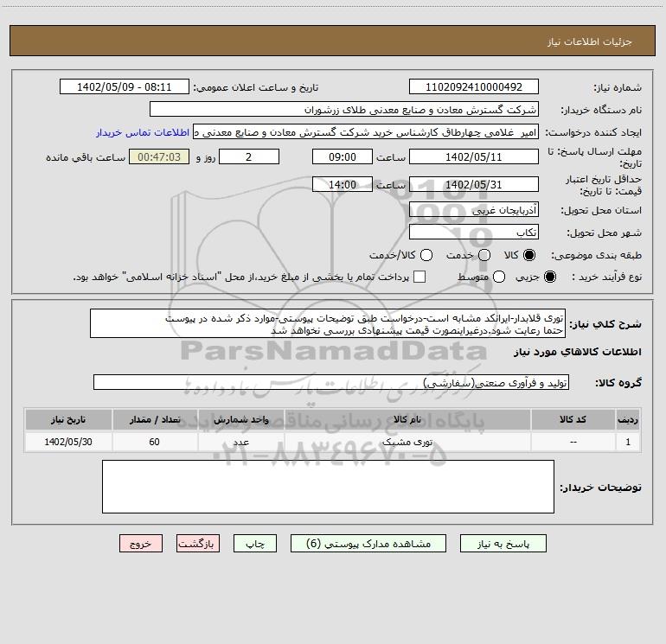Click row number 1 cell
Screen dimensions: 666x644
coord(628,442)
